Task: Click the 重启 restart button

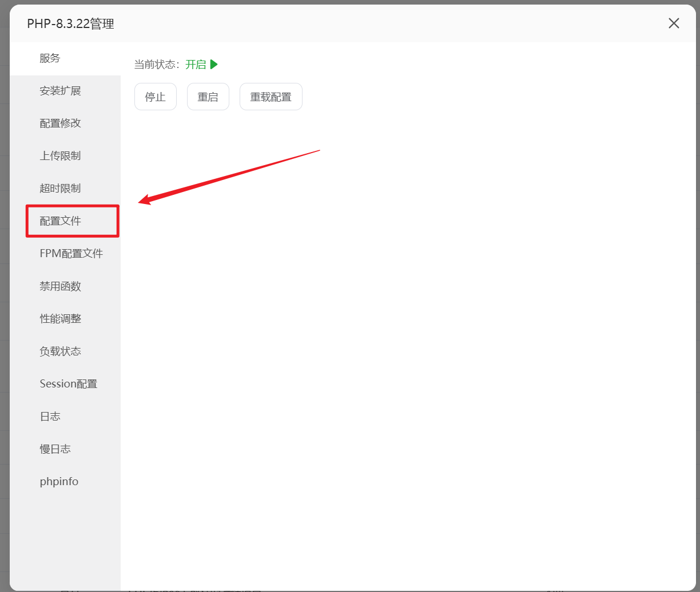Action: point(208,97)
